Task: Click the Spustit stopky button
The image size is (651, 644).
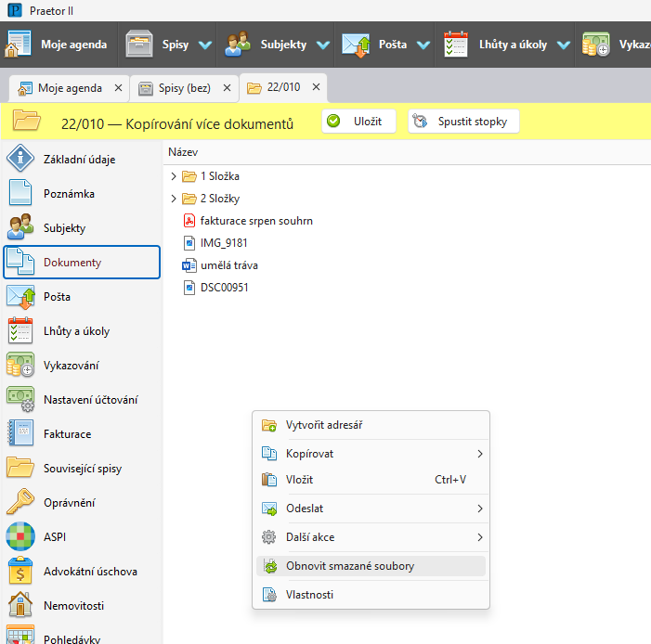Action: coord(463,122)
